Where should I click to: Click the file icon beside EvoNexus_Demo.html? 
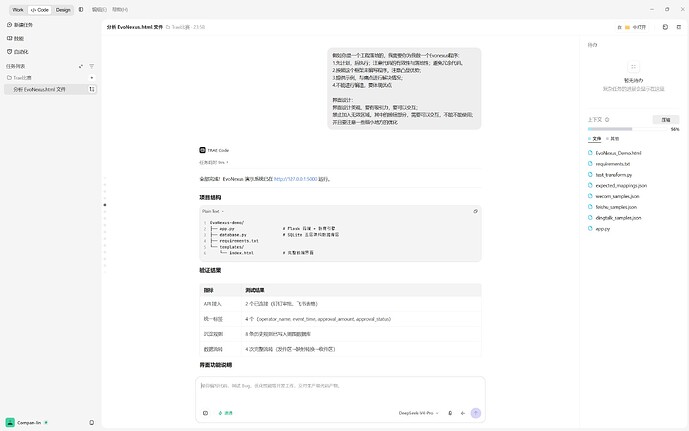[590, 153]
